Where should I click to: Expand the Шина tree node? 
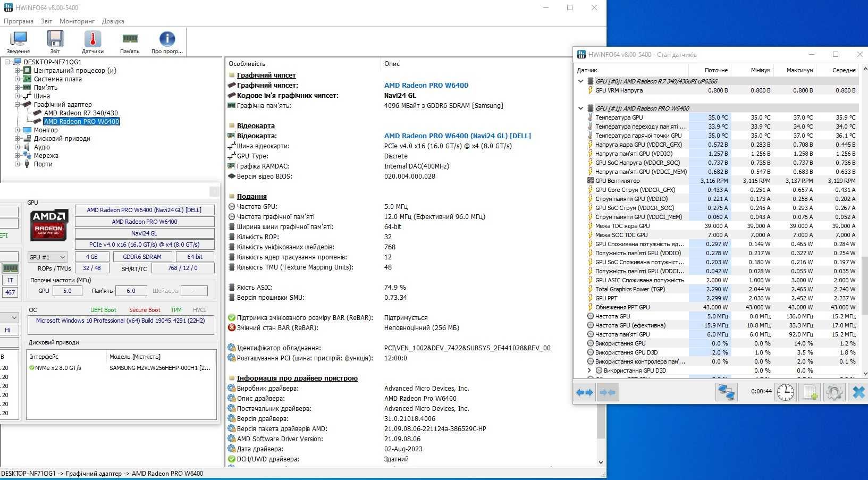pyautogui.click(x=17, y=96)
